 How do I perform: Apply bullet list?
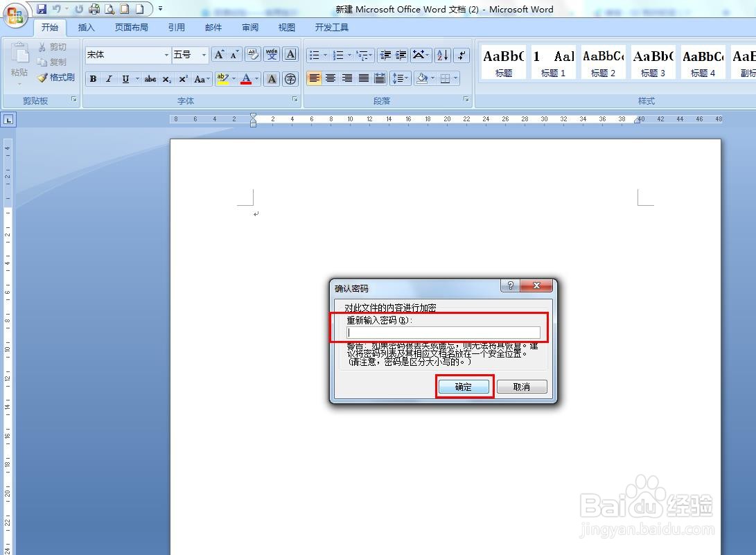314,55
